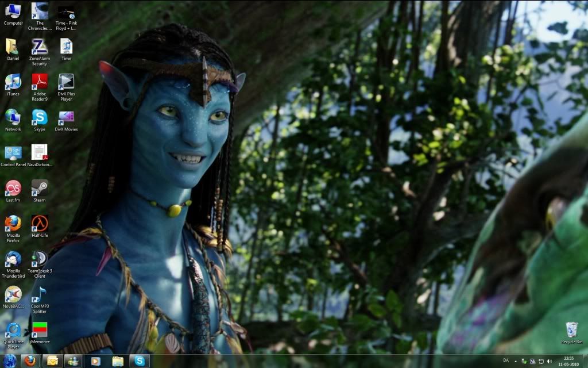Launch Steam from the desktop
The image size is (588, 368).
point(39,188)
